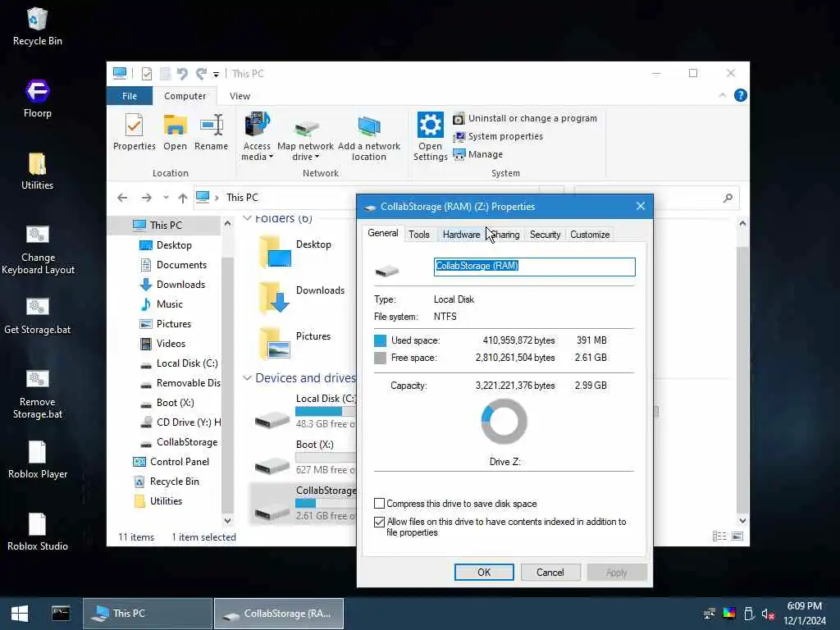Click Cancel in the Properties dialog
Screen dimensions: 840x630
pyautogui.click(x=550, y=572)
